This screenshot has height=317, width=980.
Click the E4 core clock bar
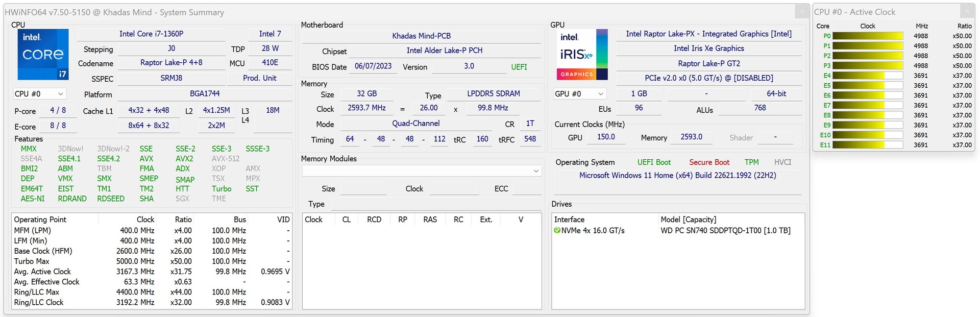(x=868, y=76)
